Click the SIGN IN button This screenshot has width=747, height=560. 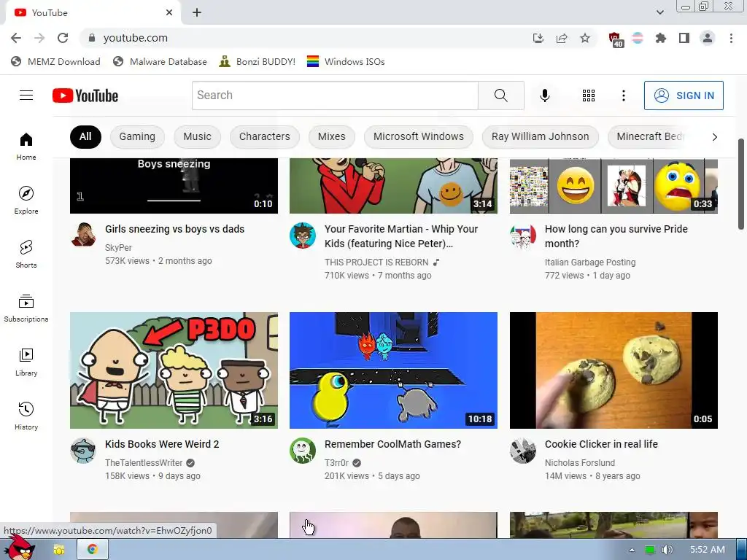click(684, 96)
